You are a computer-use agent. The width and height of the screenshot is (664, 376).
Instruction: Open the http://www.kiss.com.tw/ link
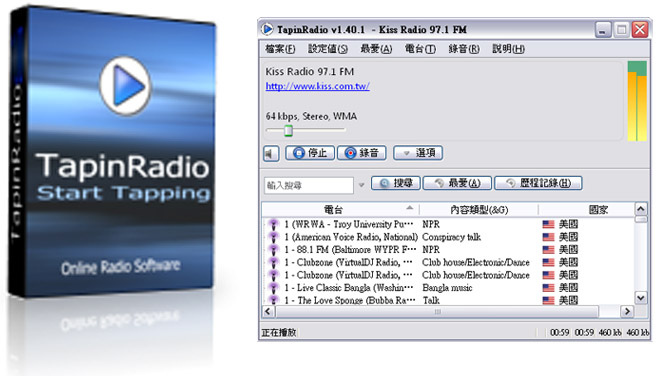tap(318, 86)
